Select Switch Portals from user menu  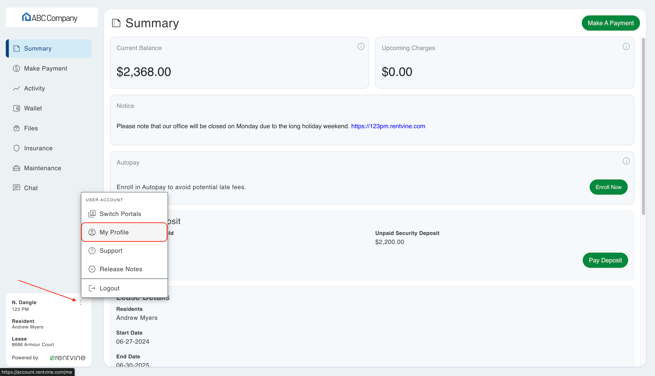[x=124, y=214]
